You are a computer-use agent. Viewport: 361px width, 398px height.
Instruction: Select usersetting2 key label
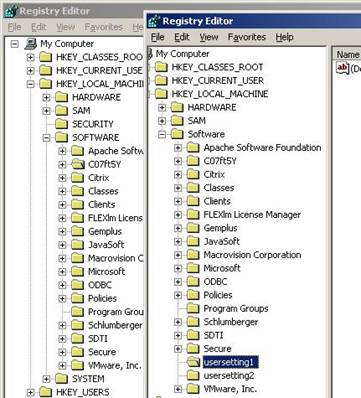click(229, 376)
